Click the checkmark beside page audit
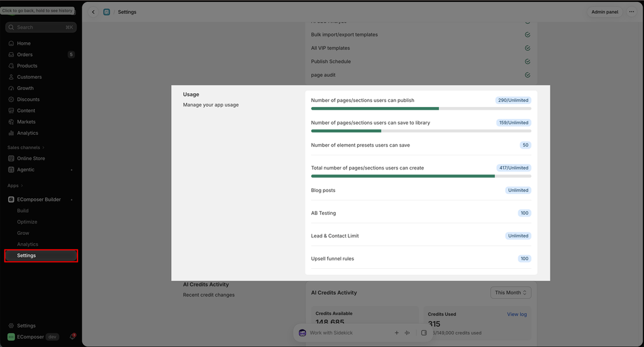The height and width of the screenshot is (347, 644). (x=528, y=75)
